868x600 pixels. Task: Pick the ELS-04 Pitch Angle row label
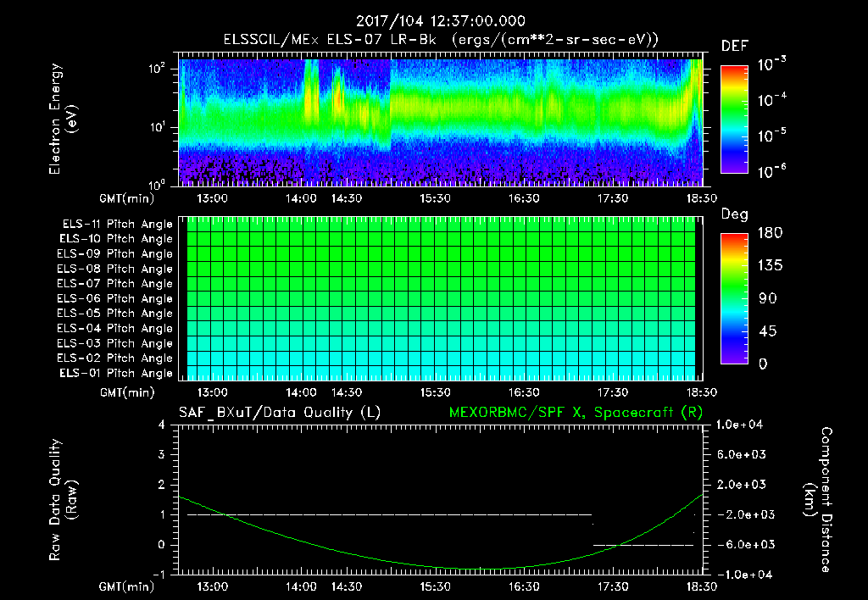click(114, 329)
